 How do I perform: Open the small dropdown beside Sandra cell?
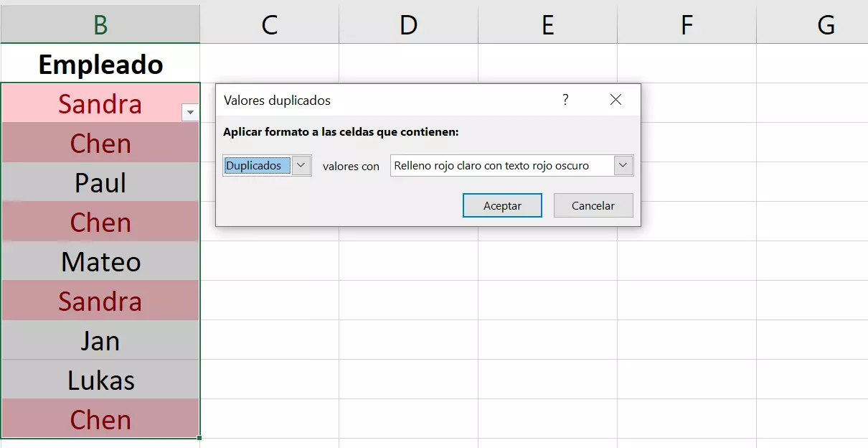(190, 112)
